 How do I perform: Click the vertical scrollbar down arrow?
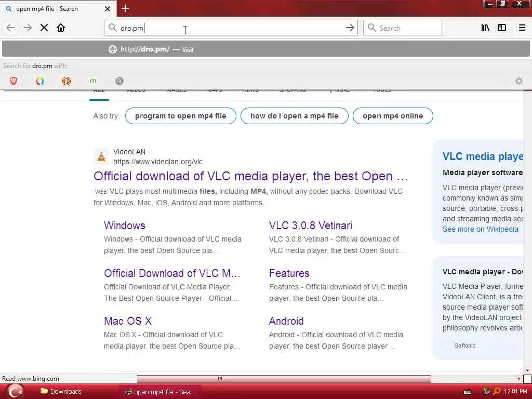(527, 370)
